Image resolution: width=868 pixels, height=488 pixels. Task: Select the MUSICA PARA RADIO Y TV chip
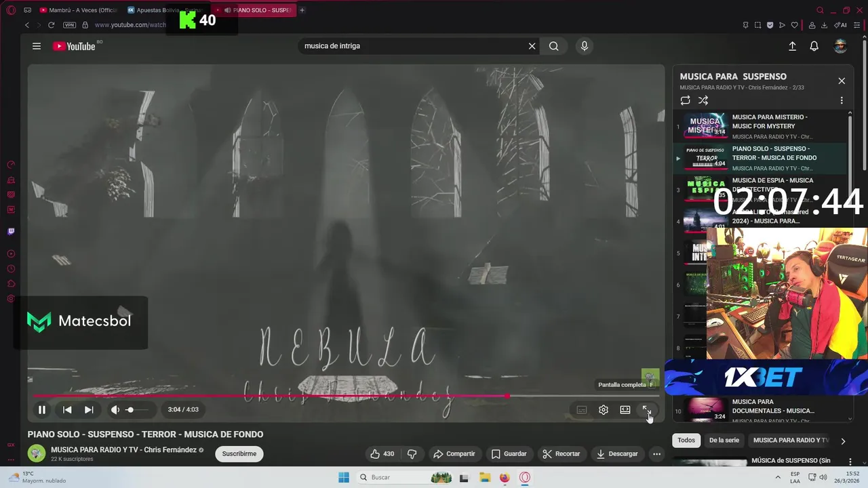pyautogui.click(x=791, y=441)
